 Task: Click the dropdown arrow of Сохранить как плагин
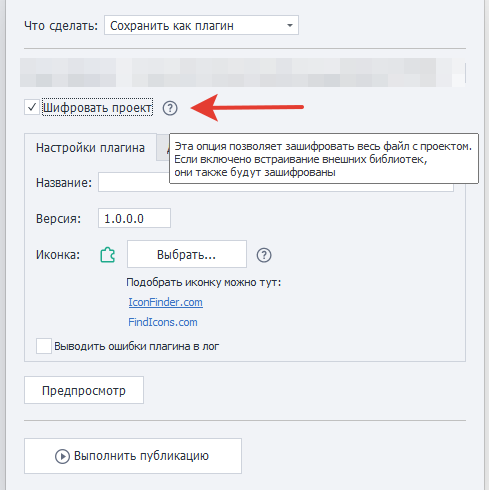(290, 25)
